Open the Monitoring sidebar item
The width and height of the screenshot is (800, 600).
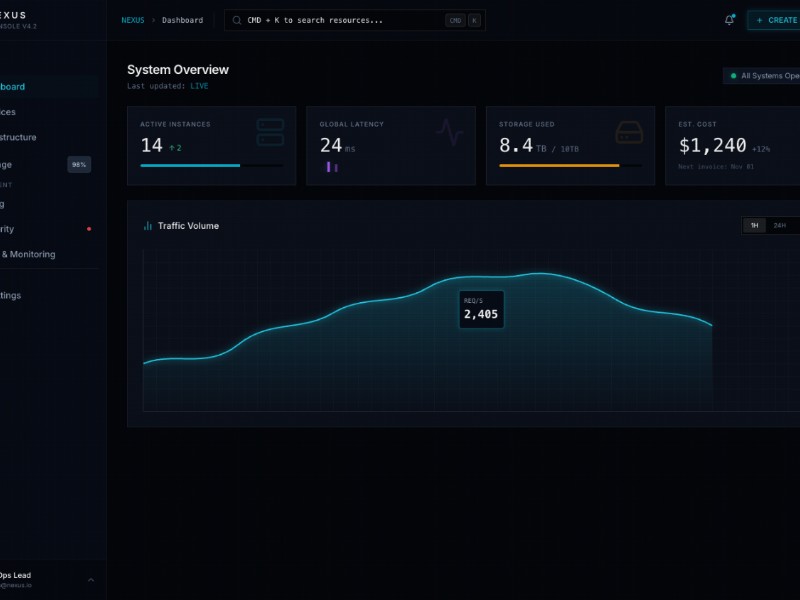pyautogui.click(x=30, y=254)
